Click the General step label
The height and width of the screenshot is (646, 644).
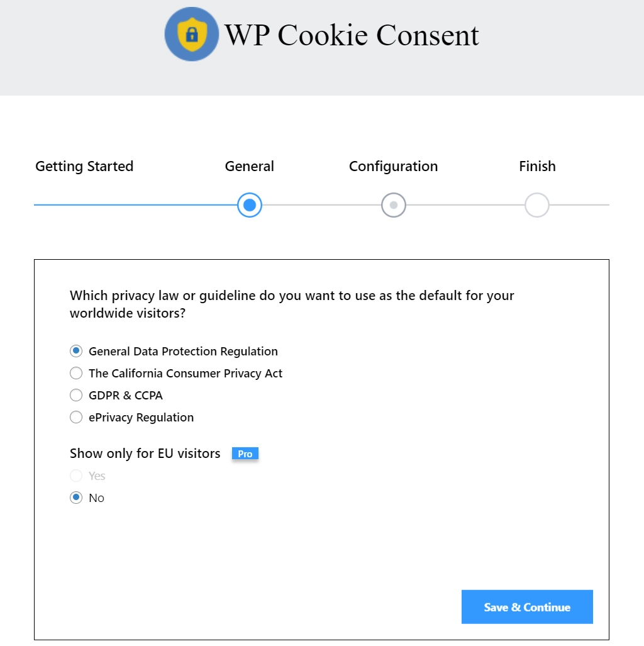pos(249,166)
